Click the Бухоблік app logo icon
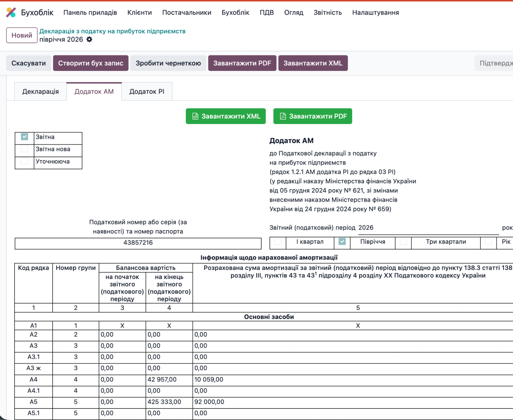Screen dimensions: 513x420 pyautogui.click(x=11, y=12)
